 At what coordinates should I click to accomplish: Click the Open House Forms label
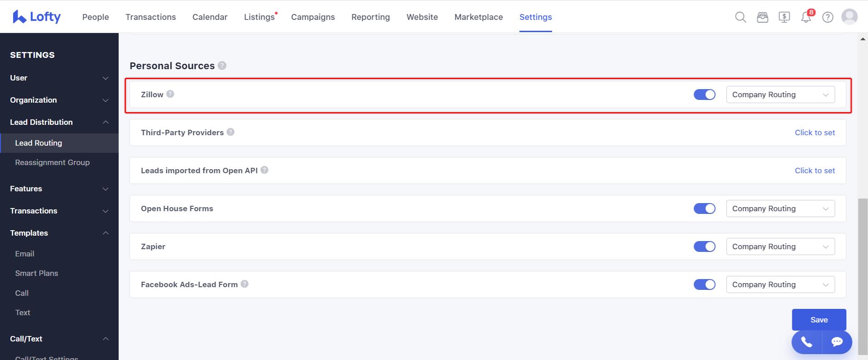pyautogui.click(x=177, y=208)
